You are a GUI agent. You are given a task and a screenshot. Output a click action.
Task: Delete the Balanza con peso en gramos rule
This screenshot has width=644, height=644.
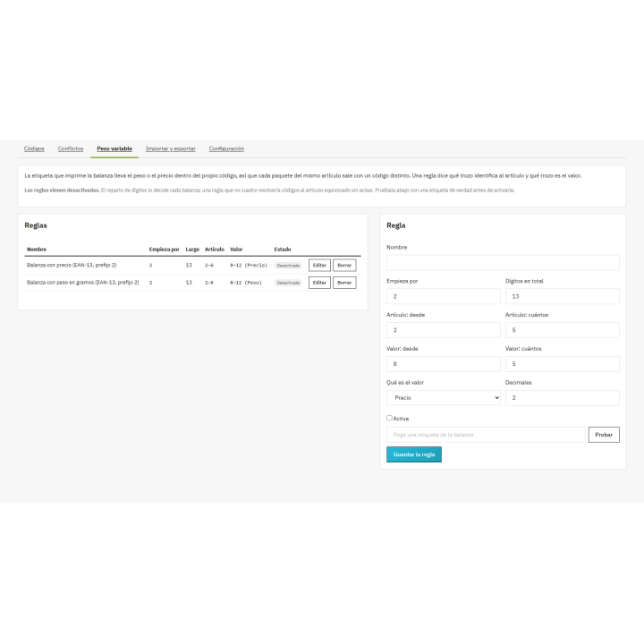344,283
